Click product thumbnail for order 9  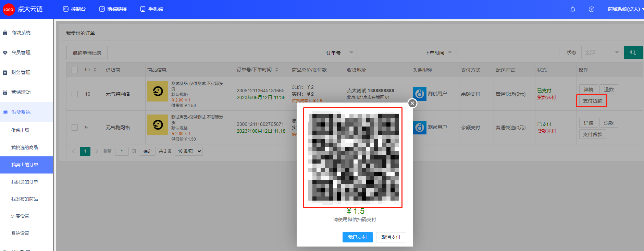coord(158,125)
